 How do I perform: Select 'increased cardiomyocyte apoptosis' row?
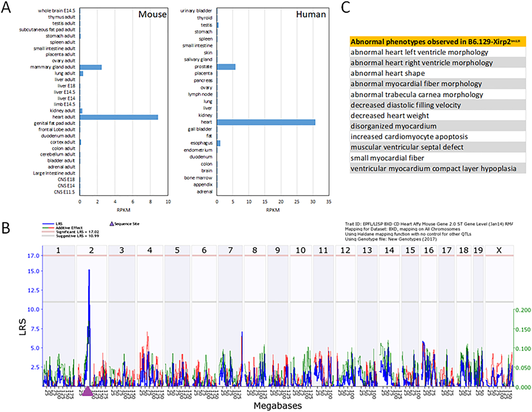(x=438, y=137)
